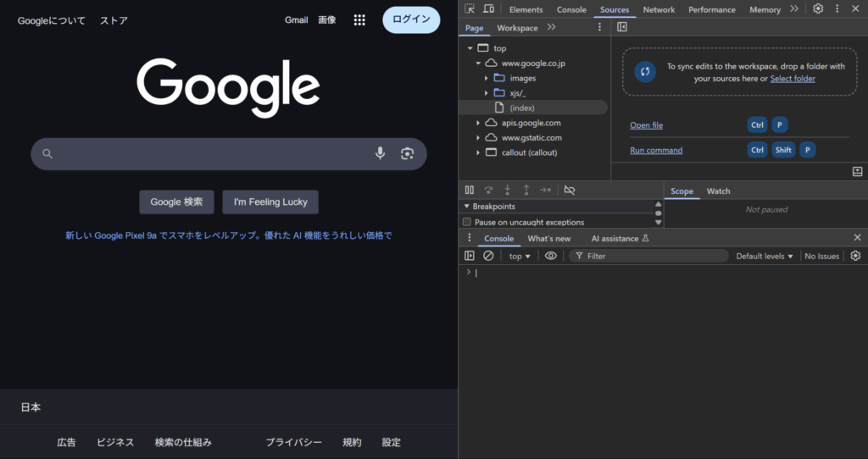Click the Googleについて link
The height and width of the screenshot is (459, 868).
pos(52,20)
